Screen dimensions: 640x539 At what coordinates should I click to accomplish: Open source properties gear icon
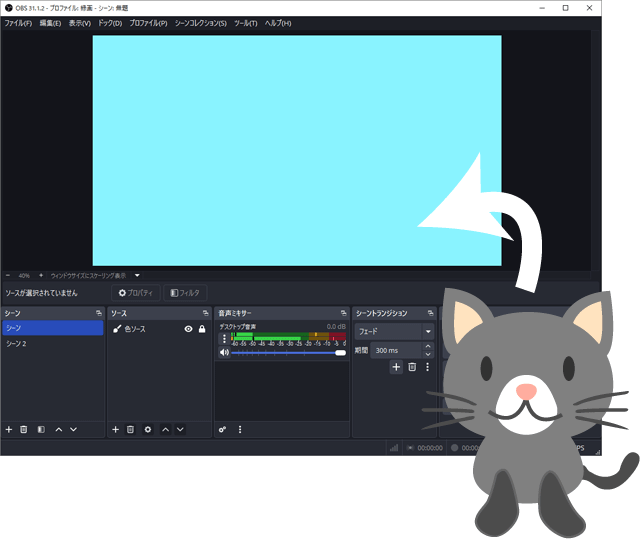[148, 429]
